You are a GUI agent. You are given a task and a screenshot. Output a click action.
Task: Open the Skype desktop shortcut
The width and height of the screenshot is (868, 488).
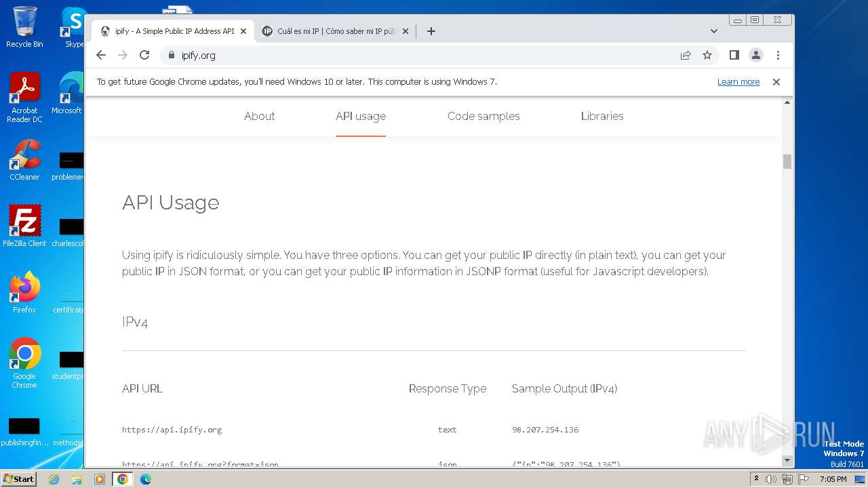point(74,27)
